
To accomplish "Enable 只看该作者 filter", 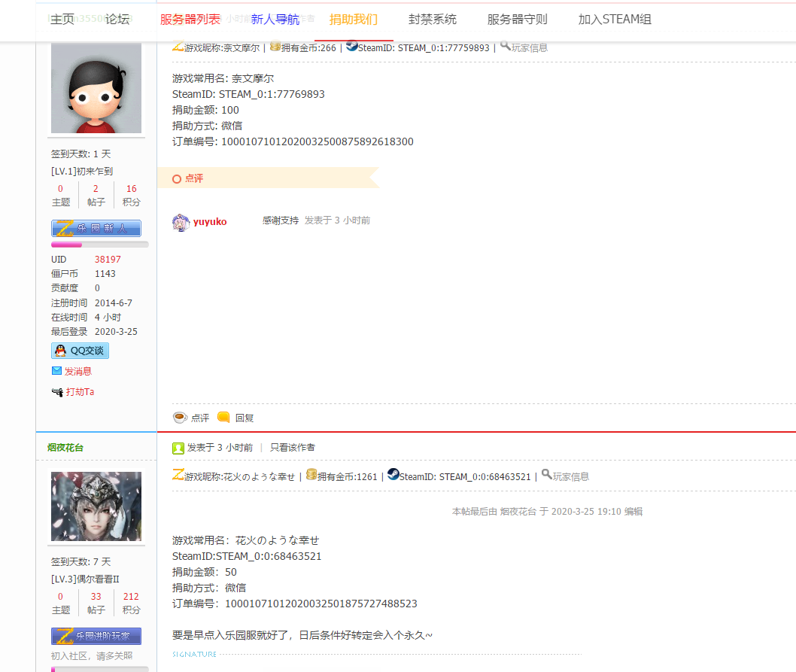I will 293,448.
